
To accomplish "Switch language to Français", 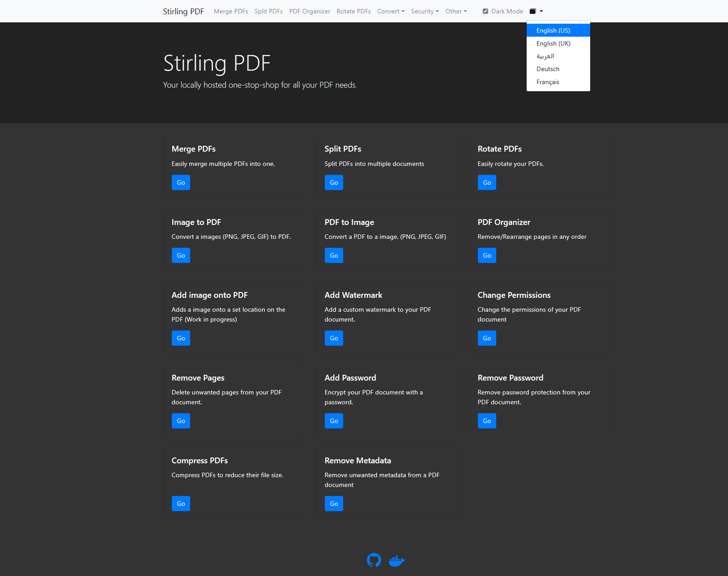I will click(548, 82).
